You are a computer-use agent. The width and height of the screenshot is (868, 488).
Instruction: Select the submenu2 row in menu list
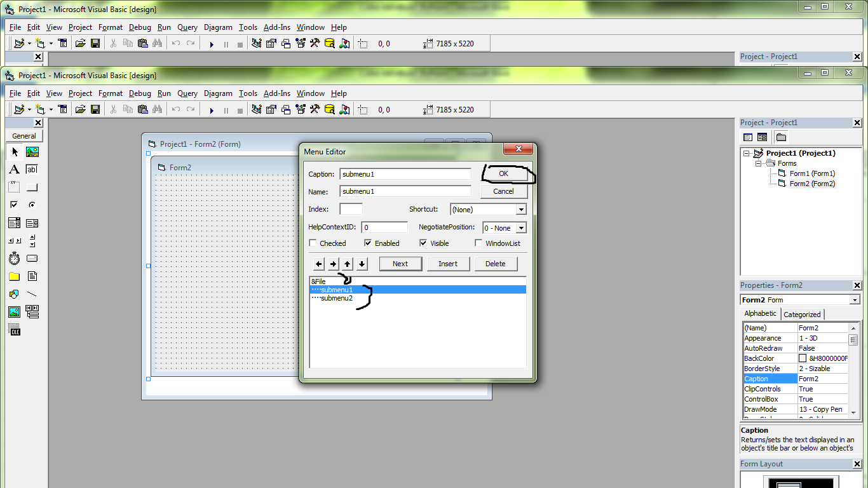417,298
